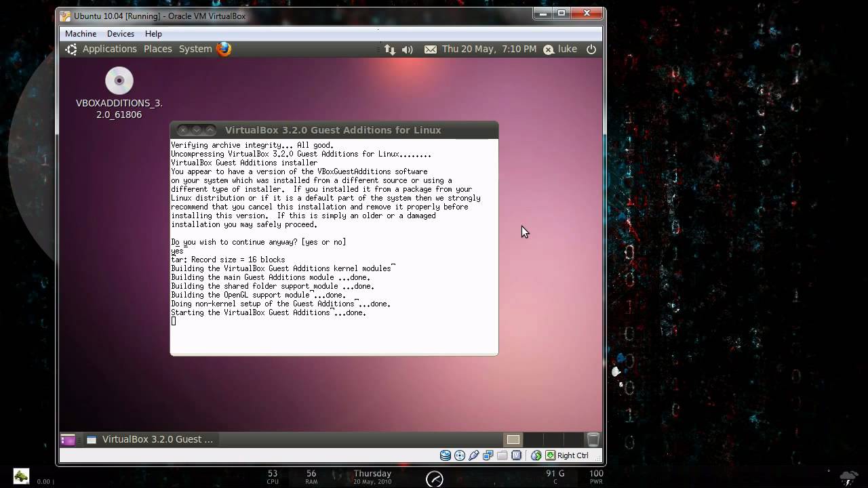Click the "Do you wish to continue anyway?" line

(x=258, y=242)
